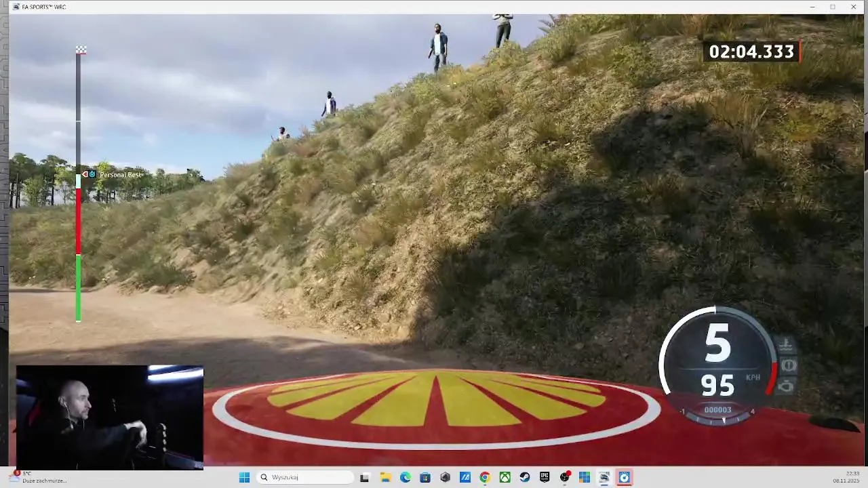Click the KPH unit label
The height and width of the screenshot is (488, 868).
tap(753, 378)
